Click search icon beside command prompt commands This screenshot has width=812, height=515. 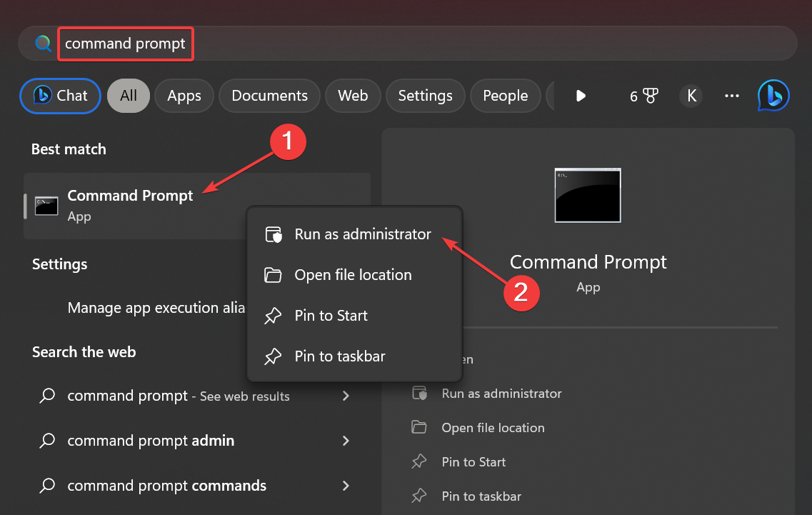pyautogui.click(x=47, y=486)
